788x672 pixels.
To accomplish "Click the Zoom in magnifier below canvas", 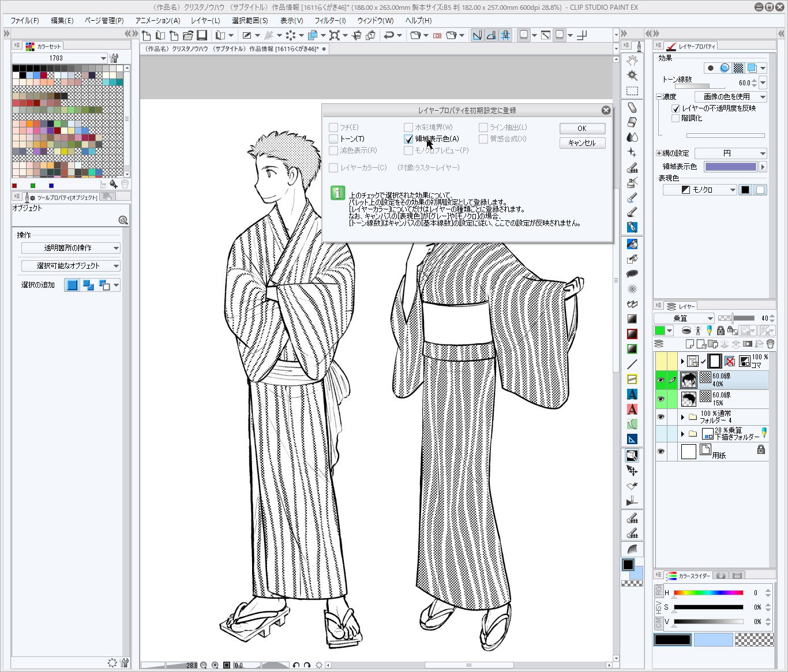I will pyautogui.click(x=215, y=665).
